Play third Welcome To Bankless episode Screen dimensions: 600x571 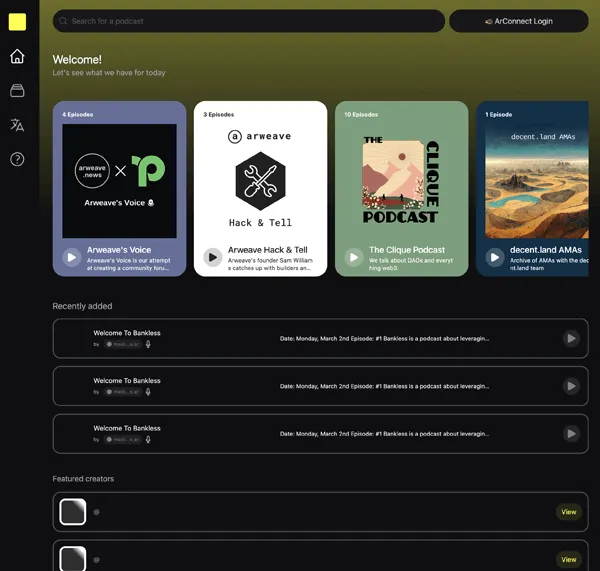[x=571, y=434]
